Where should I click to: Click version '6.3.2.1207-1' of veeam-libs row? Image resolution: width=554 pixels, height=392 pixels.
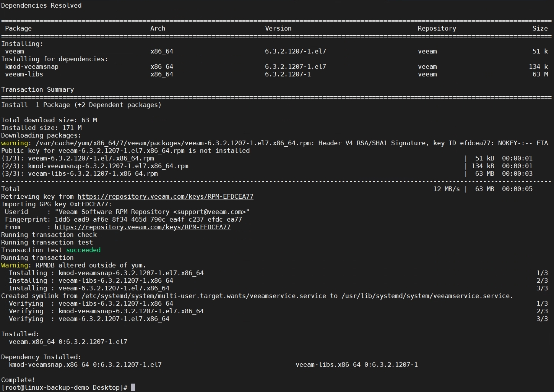(288, 74)
